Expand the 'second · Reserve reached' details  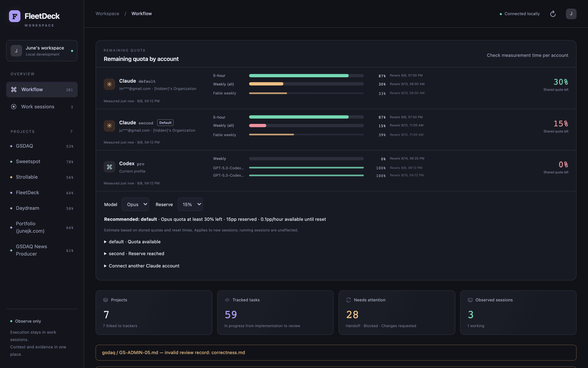coord(134,254)
